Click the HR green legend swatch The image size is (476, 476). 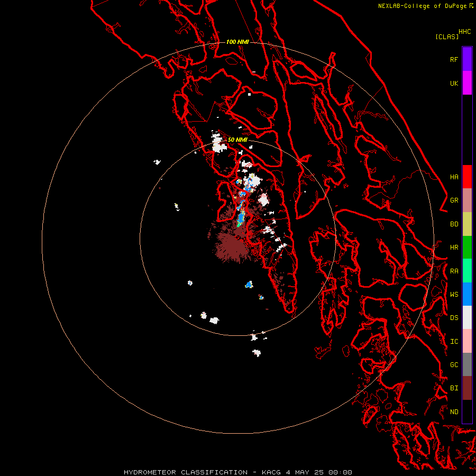(467, 248)
